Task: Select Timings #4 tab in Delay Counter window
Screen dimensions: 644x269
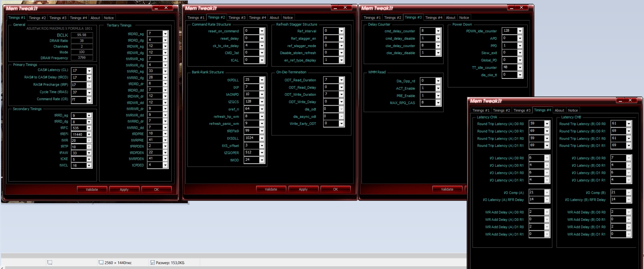Action: pyautogui.click(x=434, y=17)
